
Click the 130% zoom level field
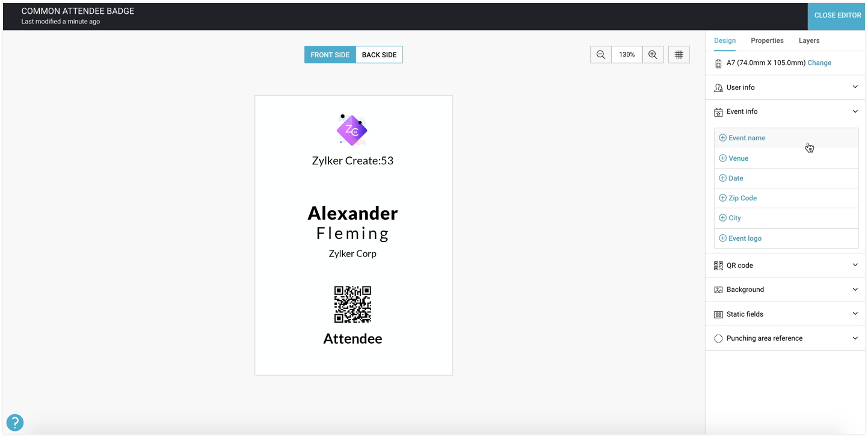pos(627,55)
